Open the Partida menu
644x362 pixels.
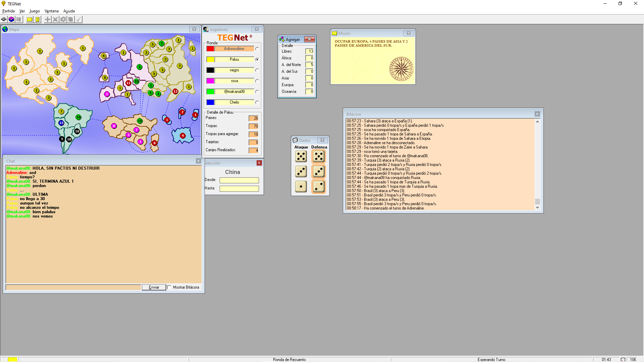click(x=8, y=11)
